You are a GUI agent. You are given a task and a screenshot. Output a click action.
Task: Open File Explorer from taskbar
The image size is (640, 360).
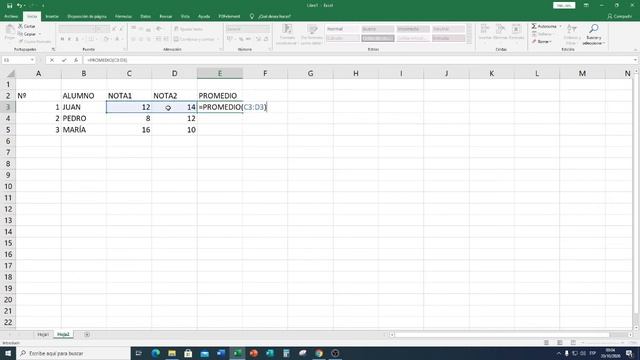tap(172, 353)
